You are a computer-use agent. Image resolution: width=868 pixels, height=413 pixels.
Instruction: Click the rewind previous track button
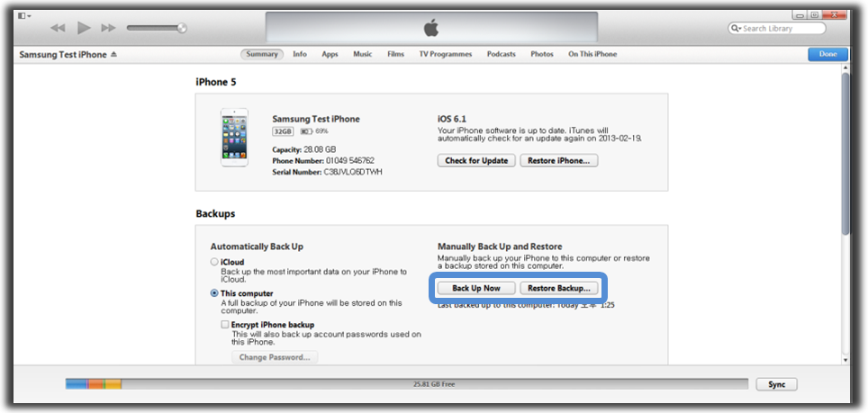[58, 28]
